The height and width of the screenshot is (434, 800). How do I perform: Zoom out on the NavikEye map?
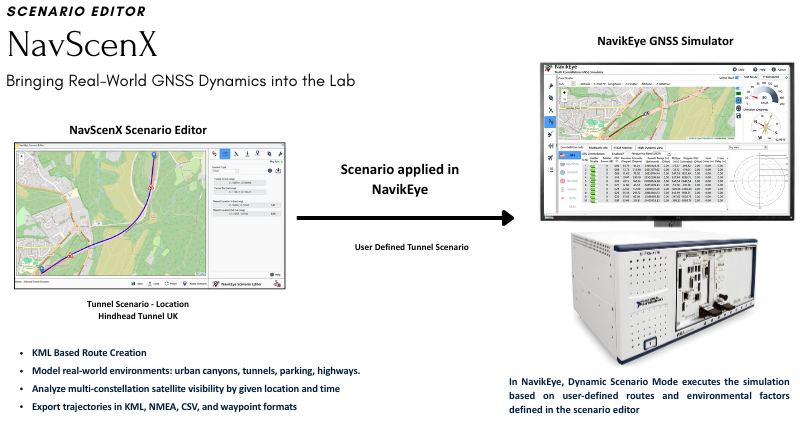click(x=564, y=99)
